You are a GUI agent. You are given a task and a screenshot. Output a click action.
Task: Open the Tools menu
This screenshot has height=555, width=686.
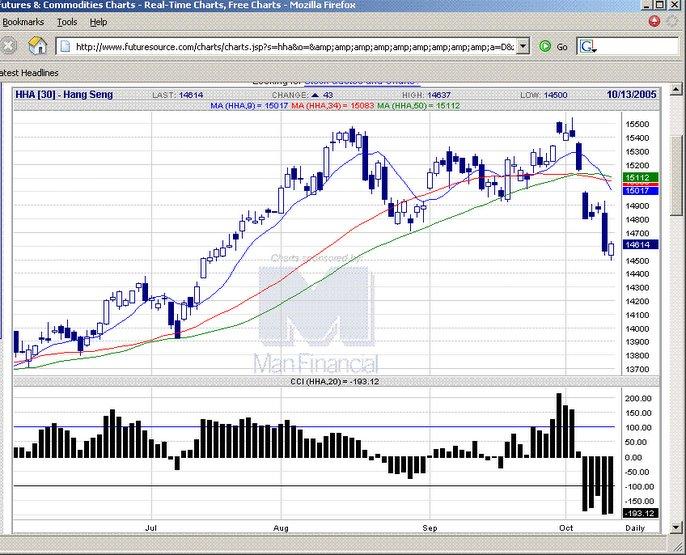[x=67, y=22]
